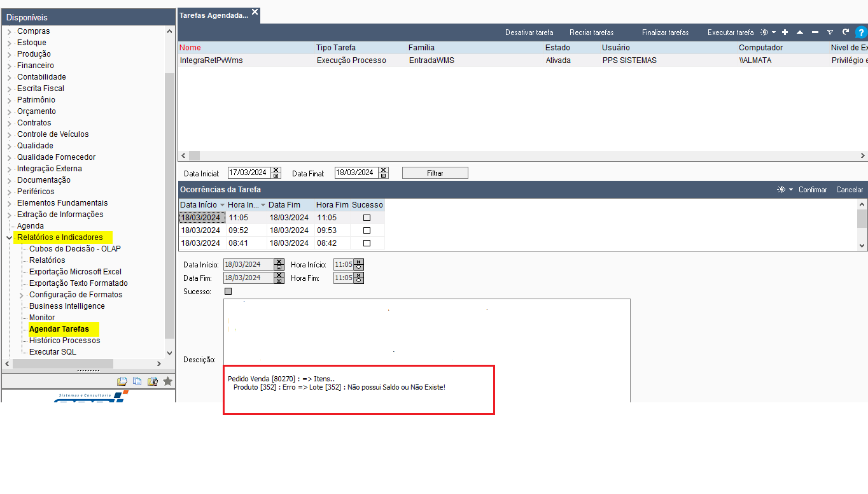Screen dimensions: 868x494
Task: Click the plus icon to add a task
Action: point(785,32)
